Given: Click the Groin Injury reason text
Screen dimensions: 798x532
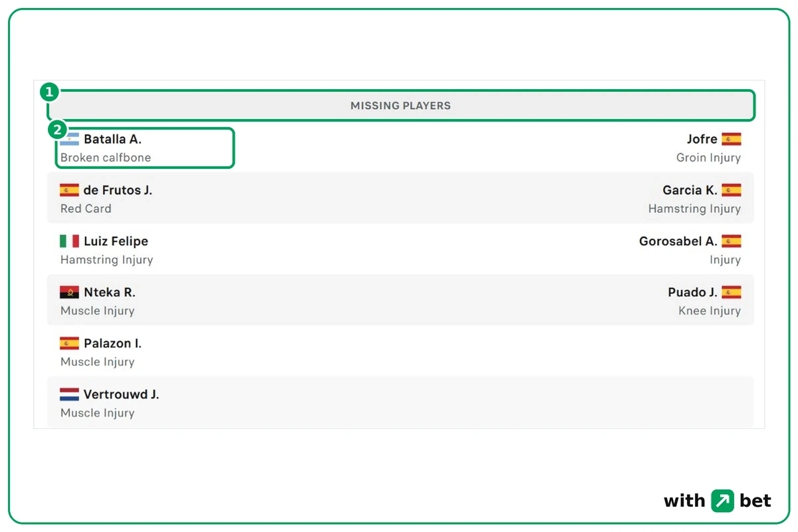Looking at the screenshot, I should pyautogui.click(x=708, y=158).
